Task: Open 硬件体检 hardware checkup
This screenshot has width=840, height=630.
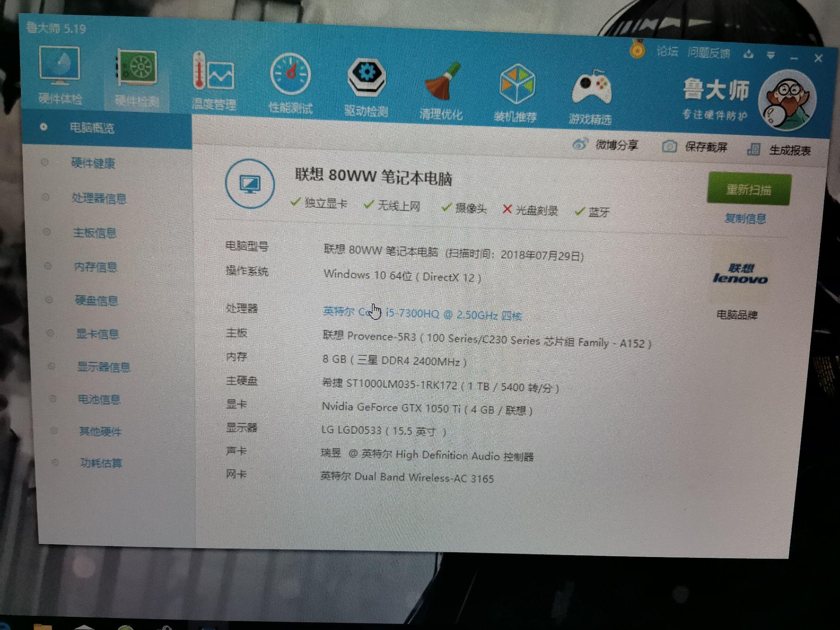Action: click(60, 75)
